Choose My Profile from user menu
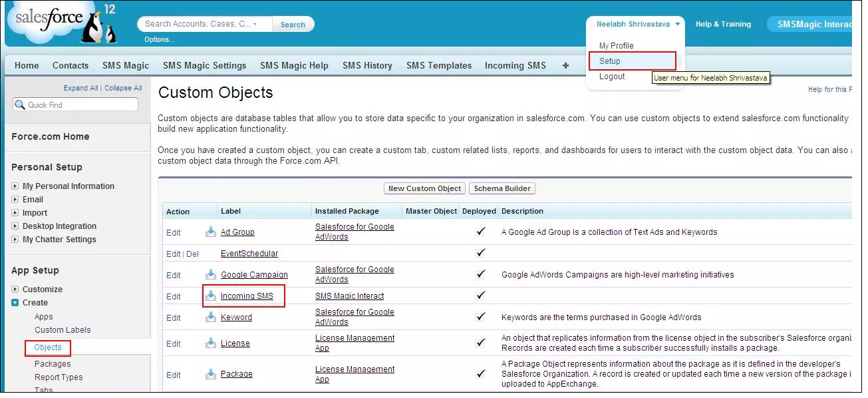This screenshot has height=398, width=868. (x=616, y=46)
